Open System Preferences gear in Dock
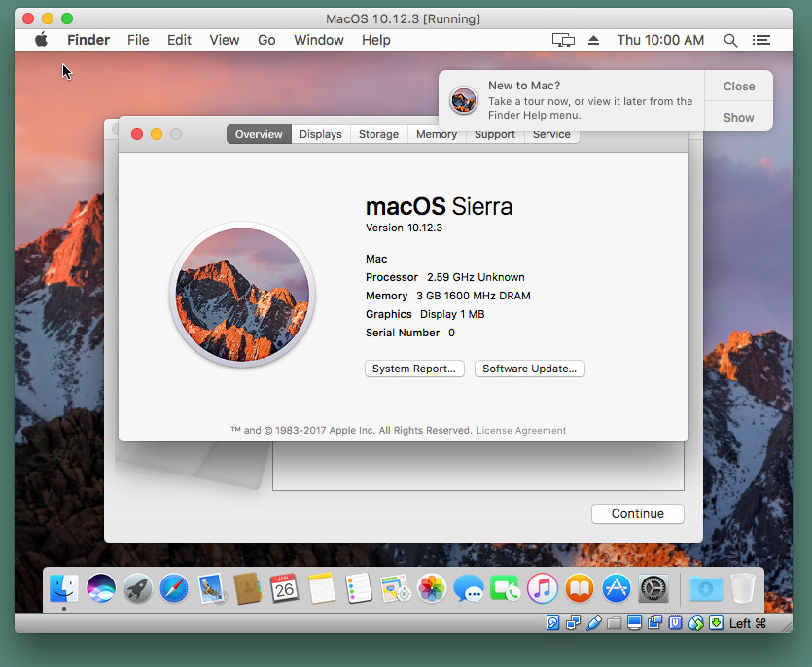The image size is (812, 667). (x=653, y=589)
